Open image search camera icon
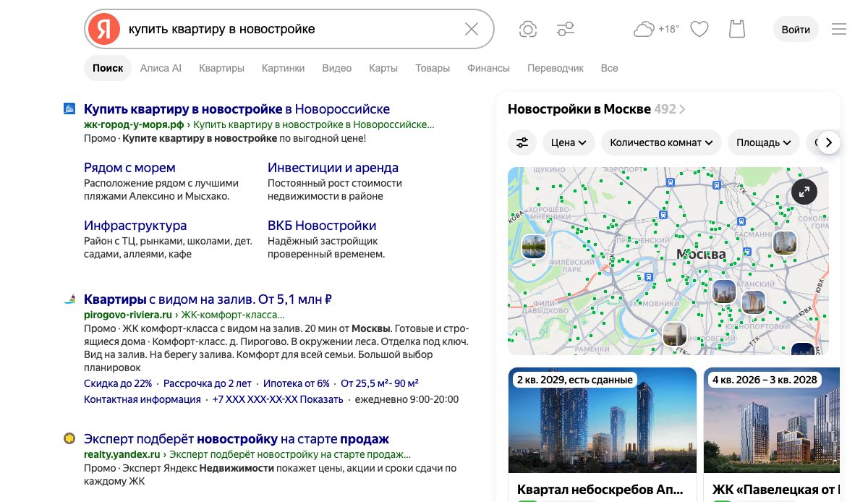The width and height of the screenshot is (868, 502). click(528, 29)
